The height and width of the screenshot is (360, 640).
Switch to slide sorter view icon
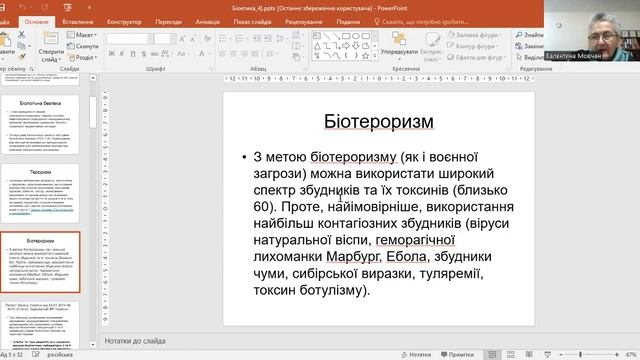[x=511, y=355]
